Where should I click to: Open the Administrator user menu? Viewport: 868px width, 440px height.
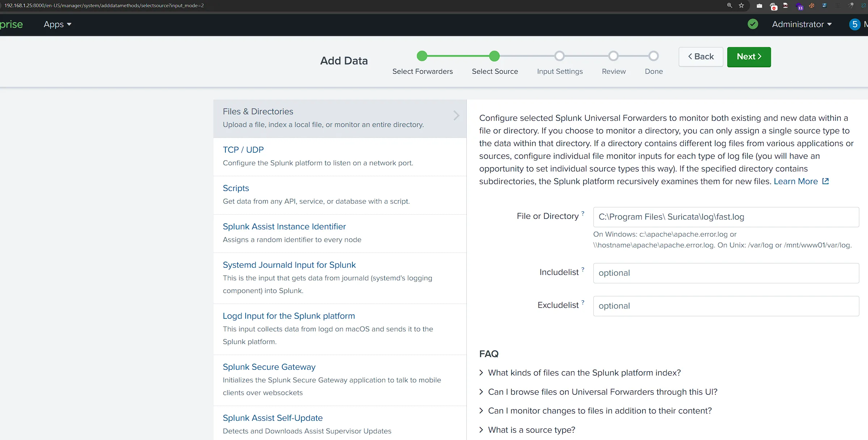click(801, 24)
